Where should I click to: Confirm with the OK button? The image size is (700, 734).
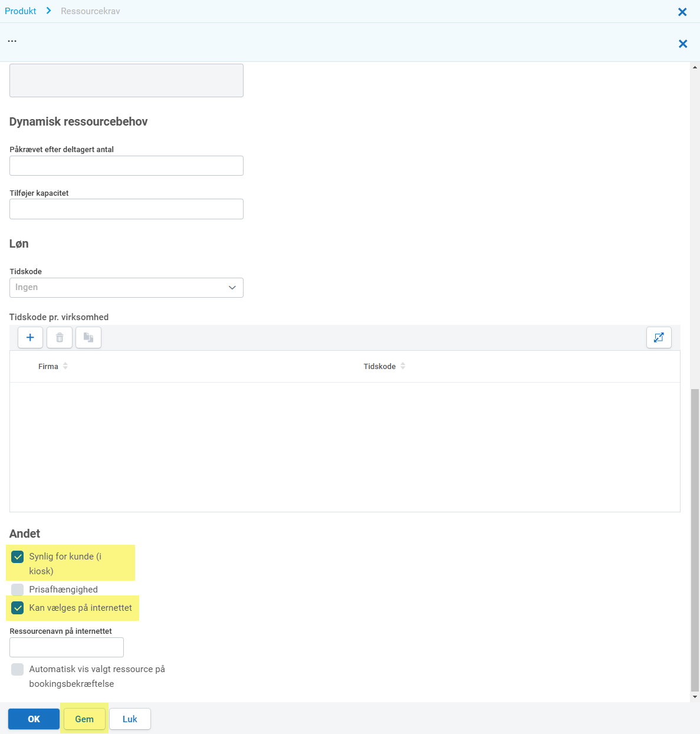pos(34,719)
